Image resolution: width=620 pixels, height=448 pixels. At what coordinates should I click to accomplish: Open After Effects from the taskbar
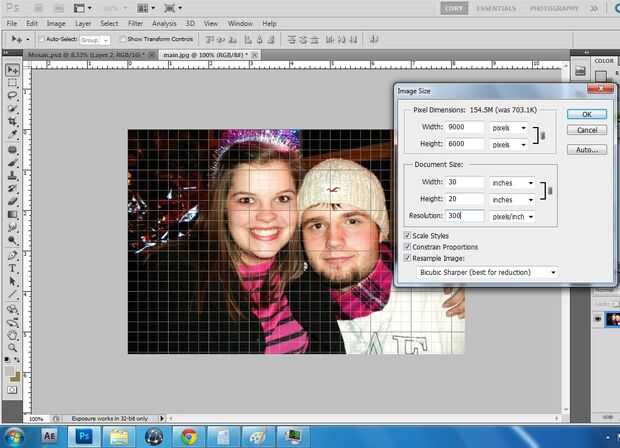click(x=48, y=436)
